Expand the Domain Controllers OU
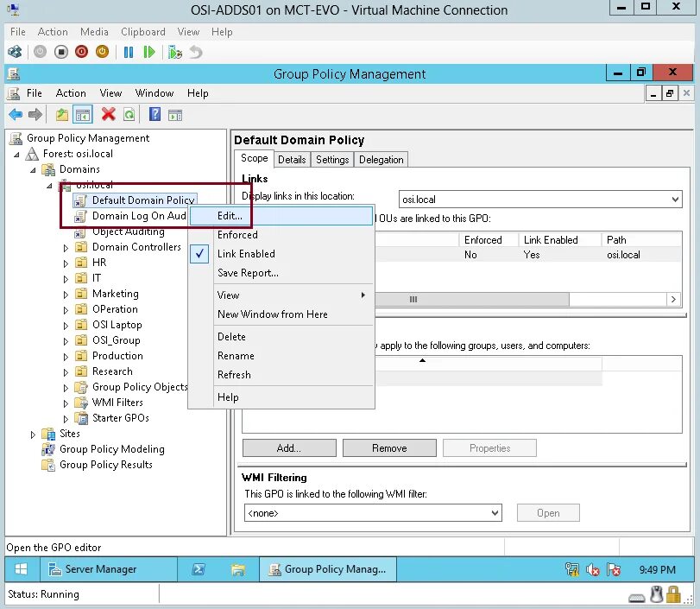Viewport: 700px width, 609px height. (66, 248)
